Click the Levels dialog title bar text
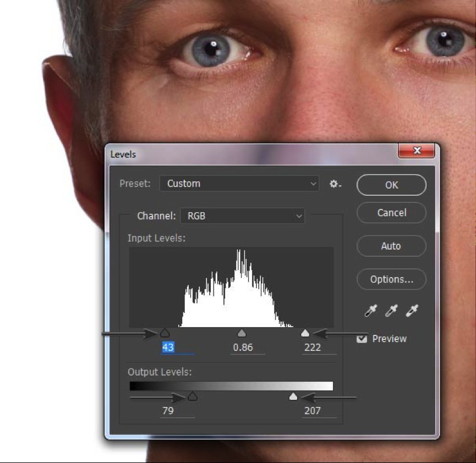 coord(123,155)
